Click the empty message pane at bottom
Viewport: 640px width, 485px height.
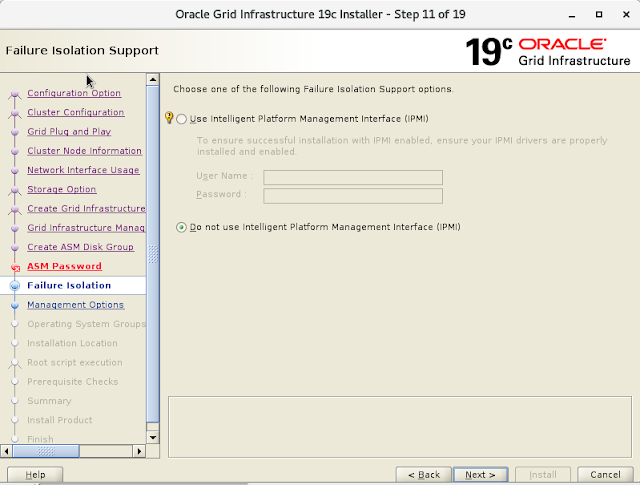click(400, 427)
